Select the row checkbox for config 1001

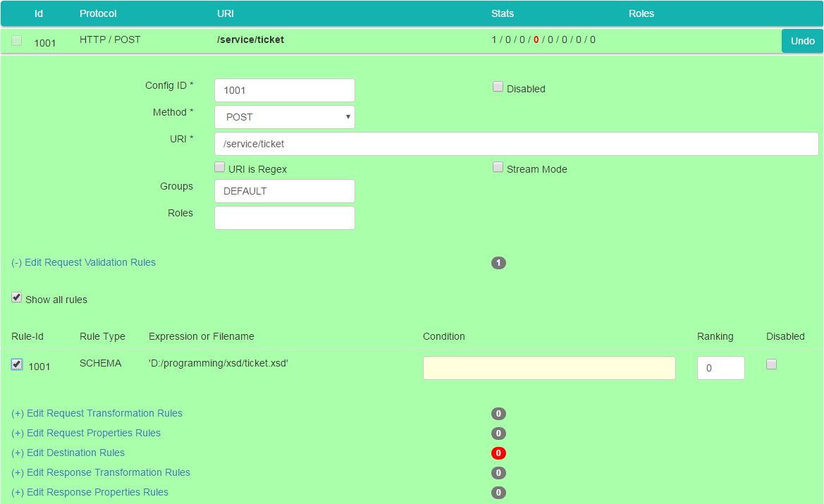tap(17, 41)
